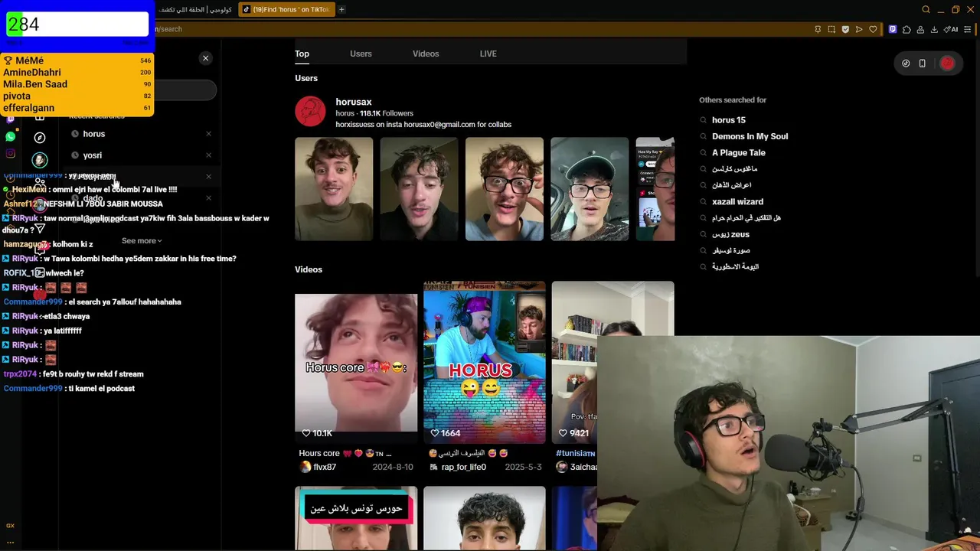Switch to the Top results tab
Image resolution: width=980 pixels, height=551 pixels.
pyautogui.click(x=302, y=54)
